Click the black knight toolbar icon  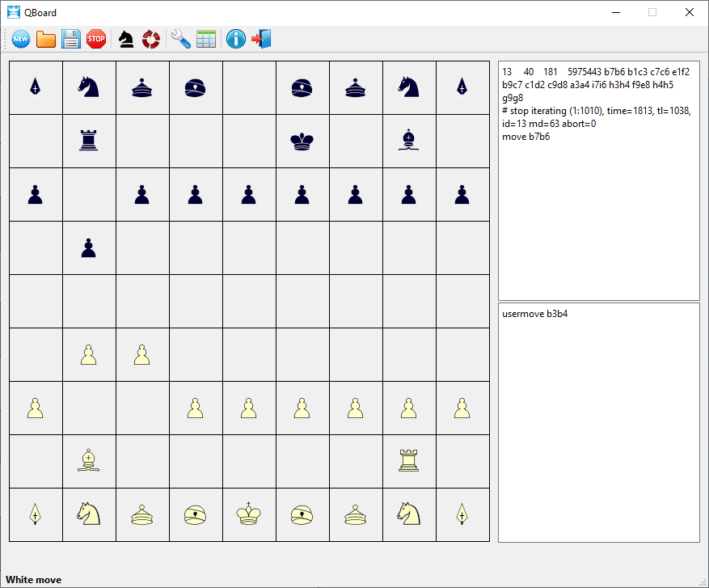(125, 39)
